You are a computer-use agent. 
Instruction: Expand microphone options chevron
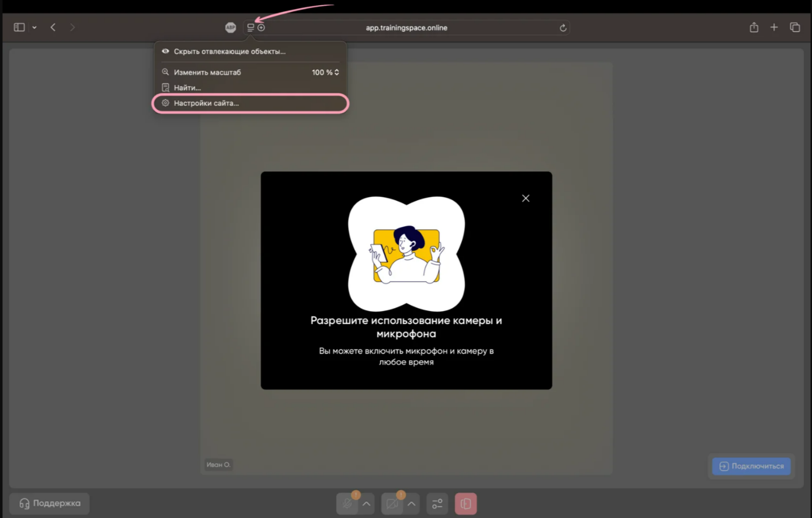(367, 503)
